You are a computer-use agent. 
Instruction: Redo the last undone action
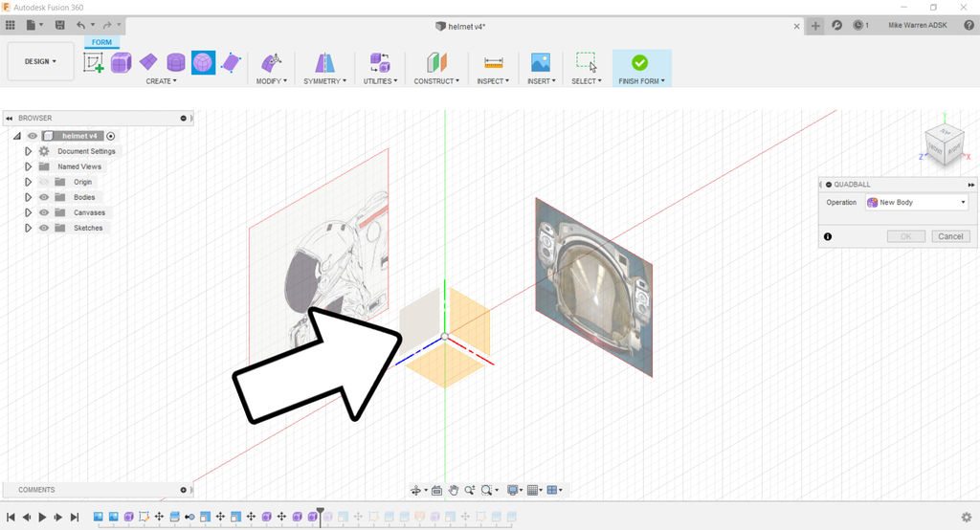(107, 25)
